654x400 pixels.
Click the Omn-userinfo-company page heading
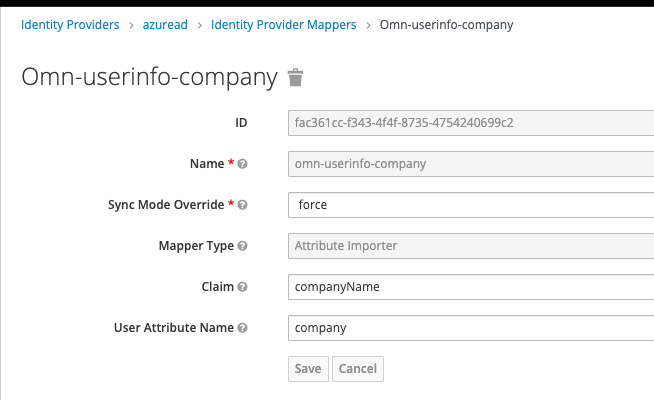[x=149, y=77]
